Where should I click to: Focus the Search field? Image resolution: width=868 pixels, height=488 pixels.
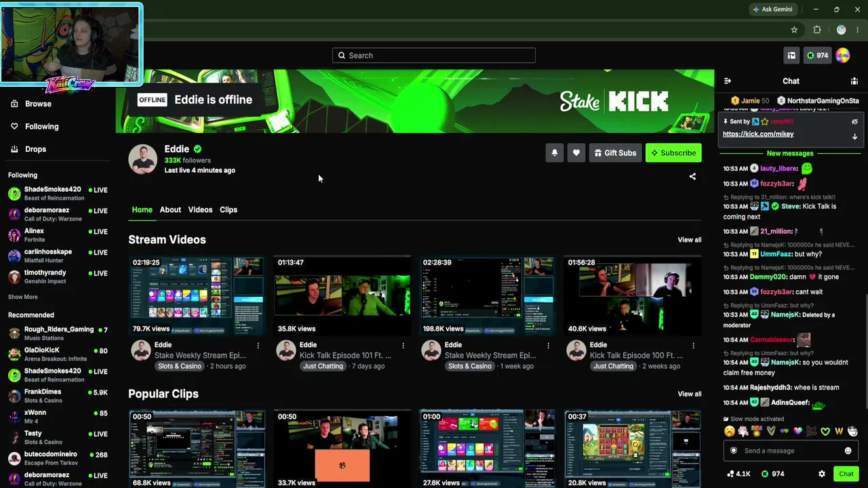pos(434,56)
